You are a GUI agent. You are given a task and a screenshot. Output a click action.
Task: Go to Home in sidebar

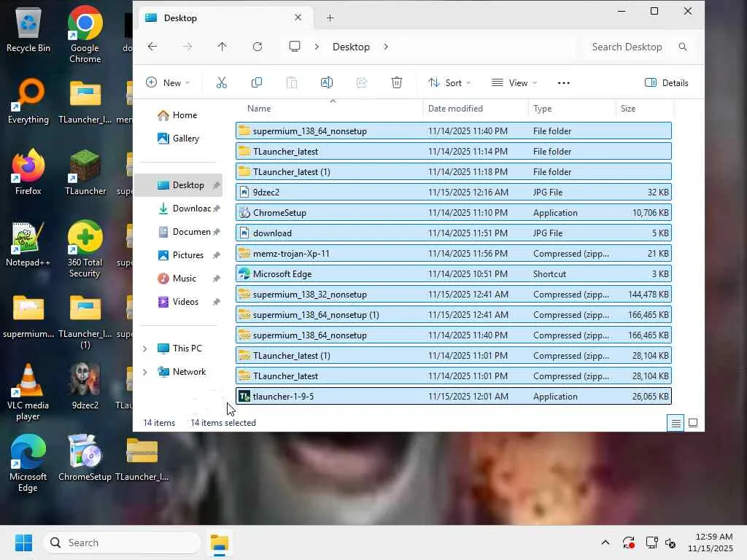coord(177,115)
